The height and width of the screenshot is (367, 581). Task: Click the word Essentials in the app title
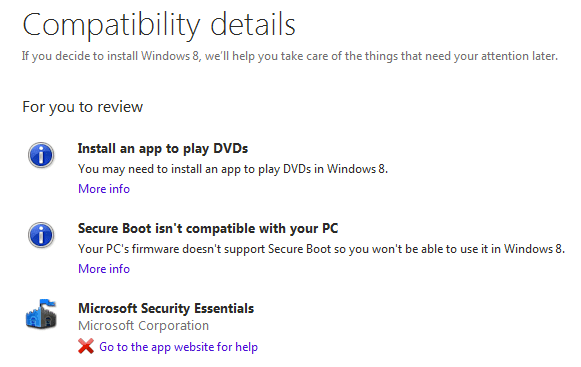[224, 308]
